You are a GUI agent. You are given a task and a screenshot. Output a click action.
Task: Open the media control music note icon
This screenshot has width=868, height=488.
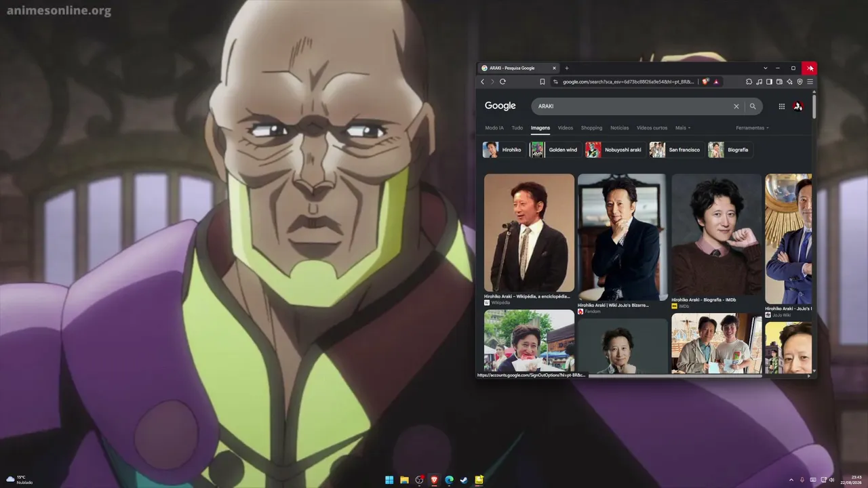click(x=759, y=81)
